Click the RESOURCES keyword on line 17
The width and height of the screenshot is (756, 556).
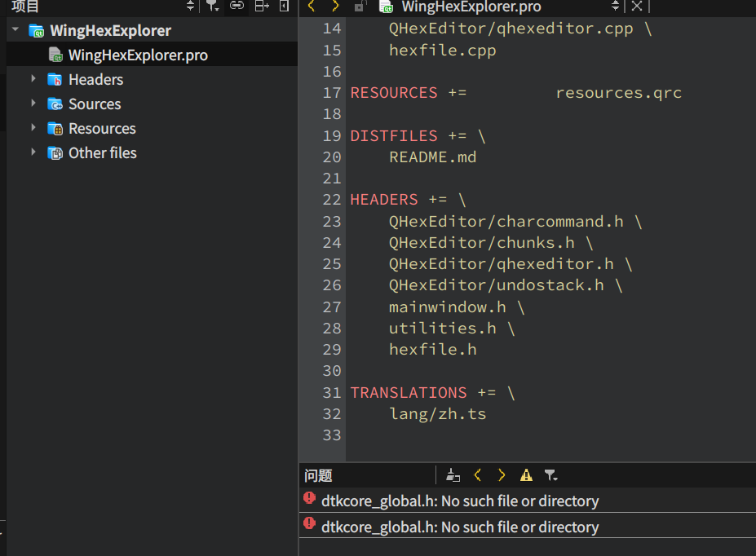coord(394,92)
